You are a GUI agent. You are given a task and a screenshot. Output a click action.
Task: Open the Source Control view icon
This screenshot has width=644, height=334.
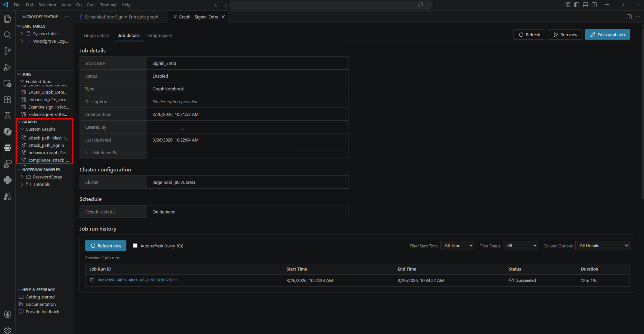click(x=7, y=51)
